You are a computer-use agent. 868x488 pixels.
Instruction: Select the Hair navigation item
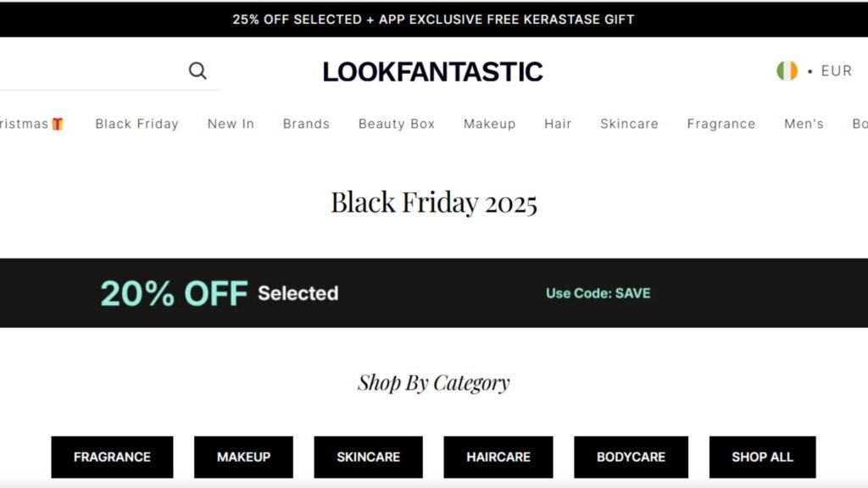pyautogui.click(x=557, y=124)
